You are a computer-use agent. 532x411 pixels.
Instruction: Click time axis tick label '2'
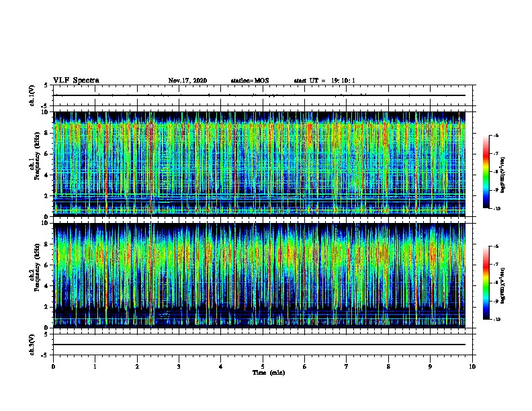tap(137, 367)
